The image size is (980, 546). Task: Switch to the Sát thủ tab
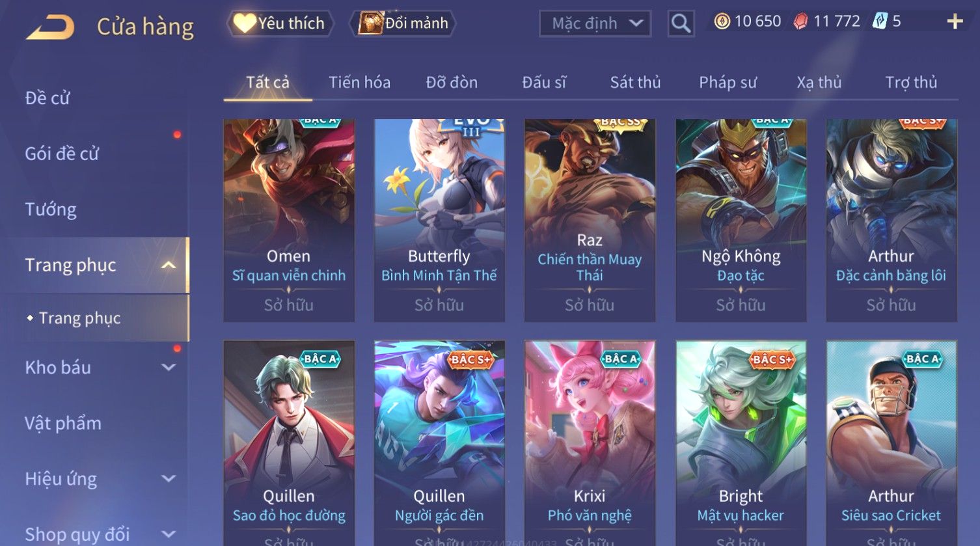pyautogui.click(x=635, y=83)
